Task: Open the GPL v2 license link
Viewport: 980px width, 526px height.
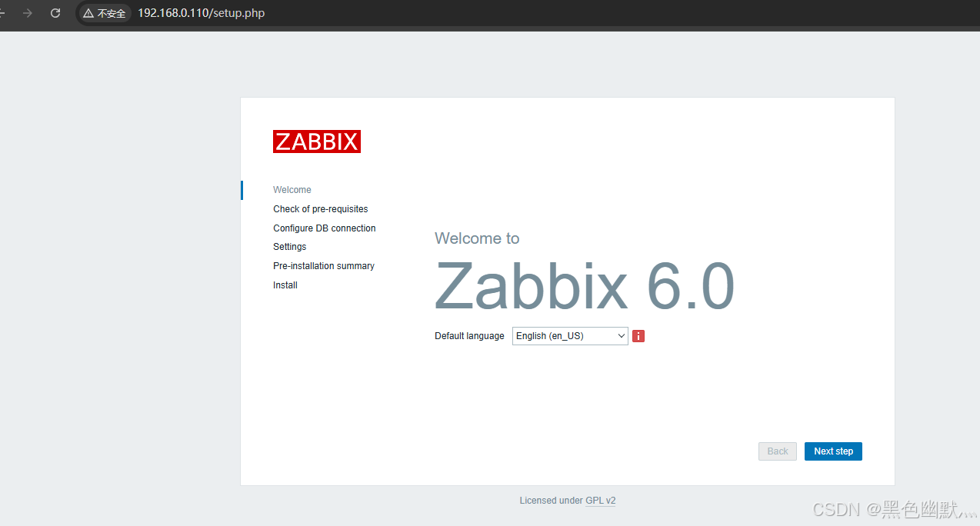Action: point(601,501)
